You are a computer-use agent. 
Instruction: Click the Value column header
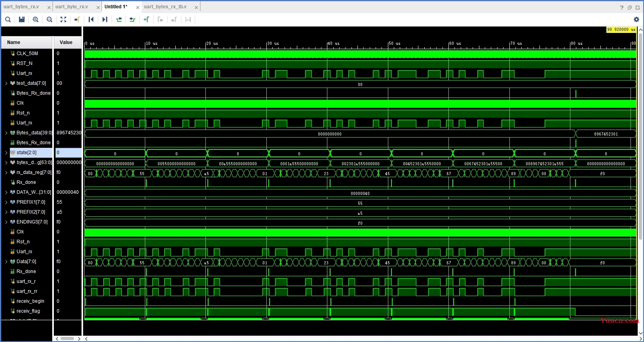pos(68,42)
